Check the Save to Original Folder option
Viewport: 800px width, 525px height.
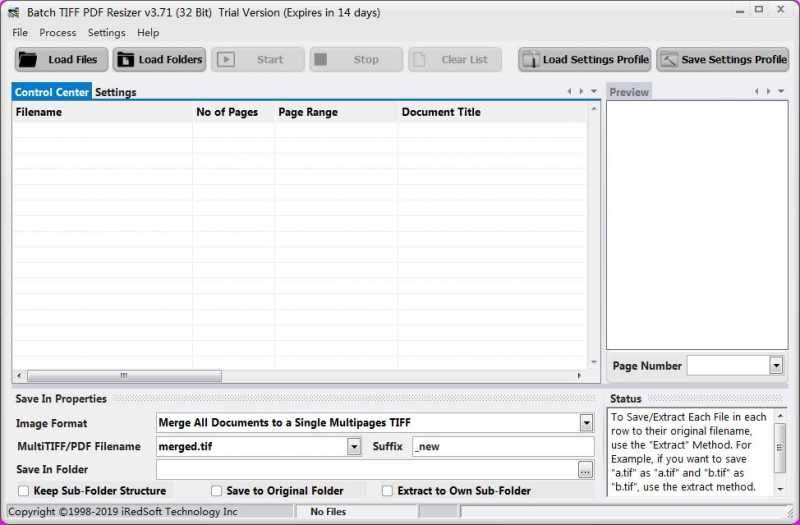click(216, 491)
